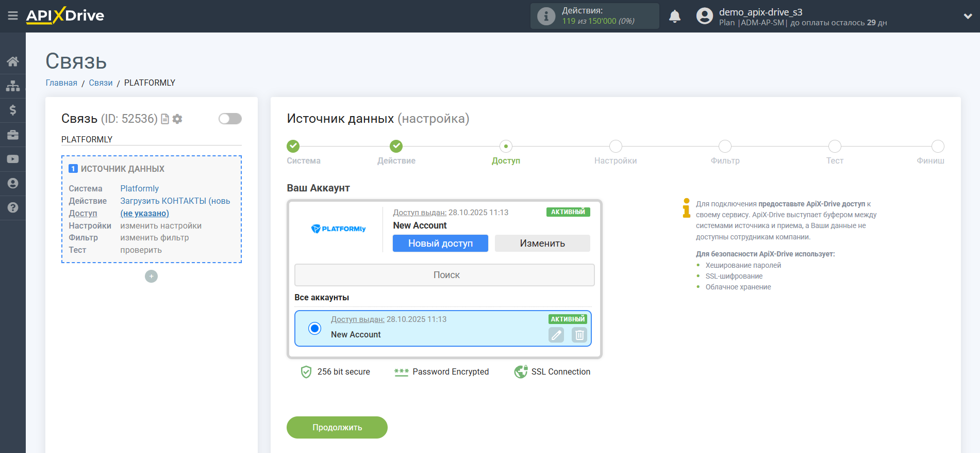Click the Доступ выдан label in the account list
980x453 pixels.
tap(358, 319)
